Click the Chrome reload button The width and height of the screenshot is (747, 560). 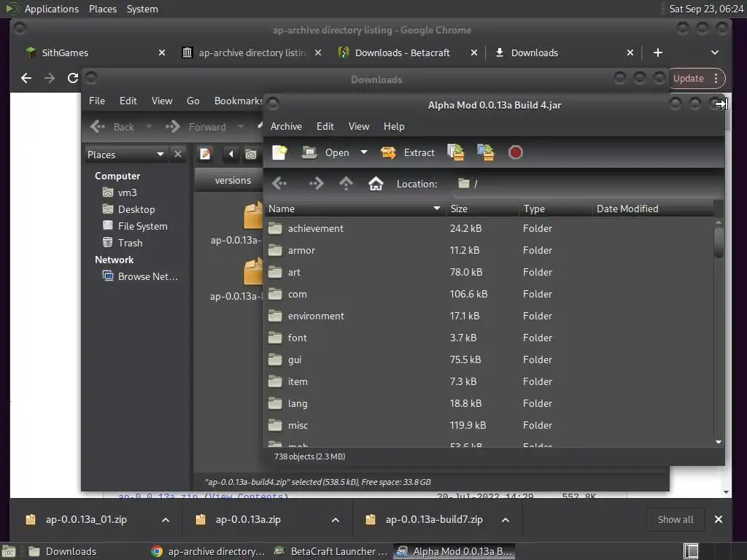72,78
